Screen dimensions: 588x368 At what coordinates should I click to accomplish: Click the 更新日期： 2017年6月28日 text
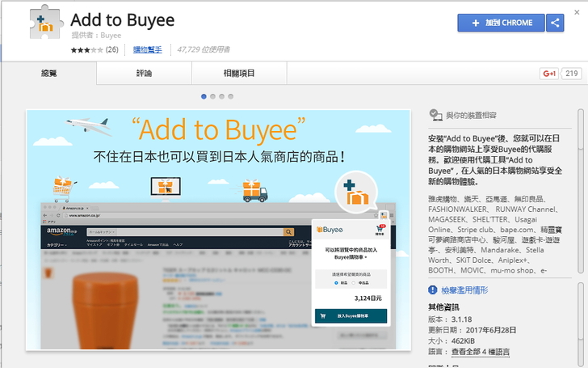tap(472, 330)
